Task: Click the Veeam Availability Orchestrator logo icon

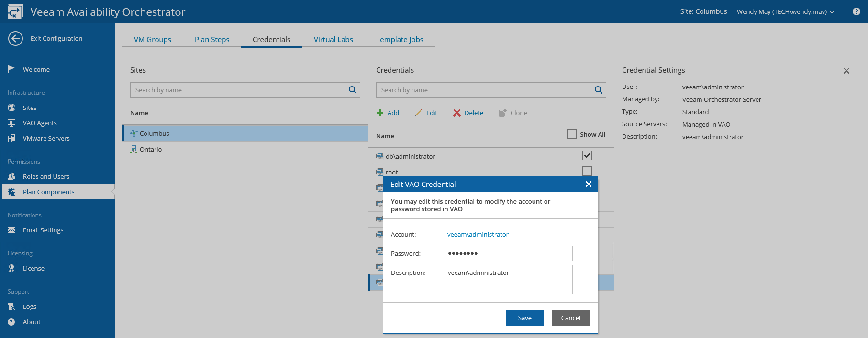Action: coord(15,11)
